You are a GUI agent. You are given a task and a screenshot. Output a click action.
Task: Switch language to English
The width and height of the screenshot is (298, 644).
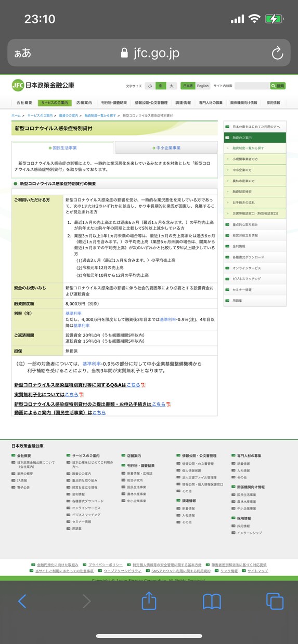pyautogui.click(x=203, y=86)
